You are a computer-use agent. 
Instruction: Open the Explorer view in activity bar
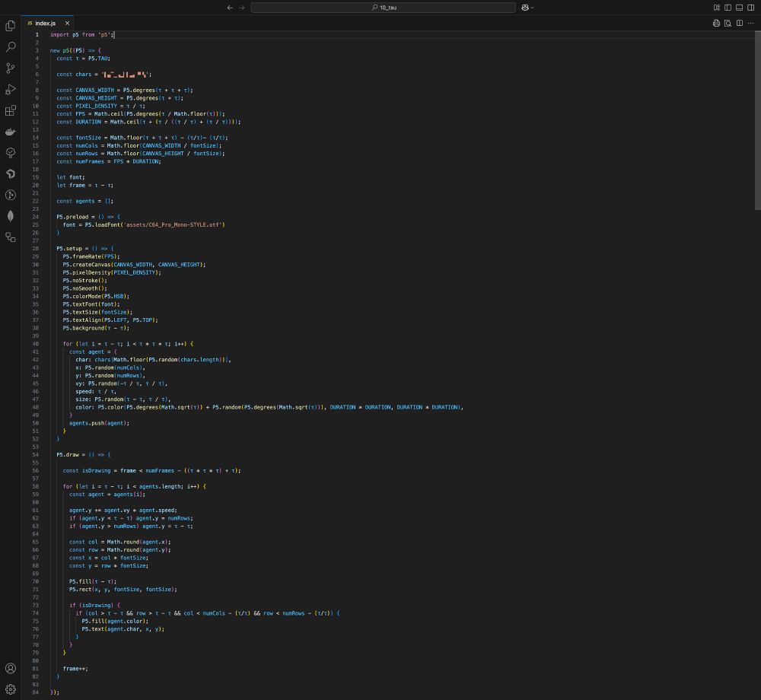coord(10,26)
